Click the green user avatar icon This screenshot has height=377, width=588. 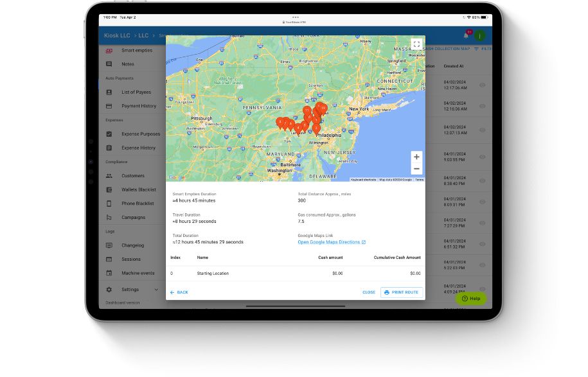pyautogui.click(x=479, y=35)
